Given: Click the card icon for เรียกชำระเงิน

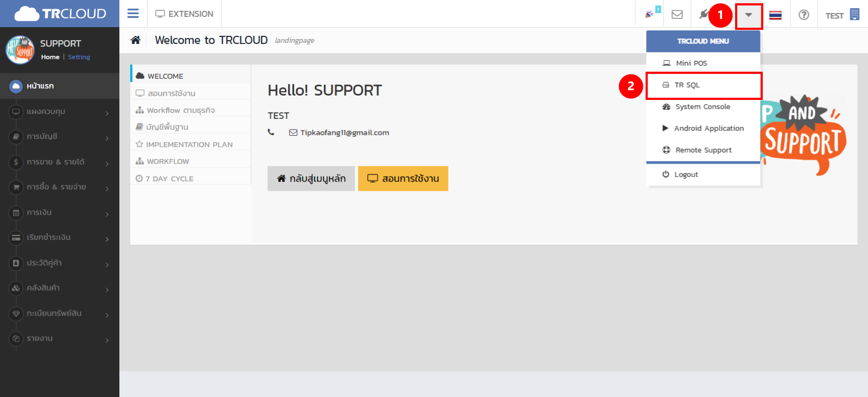Looking at the screenshot, I should [x=16, y=238].
